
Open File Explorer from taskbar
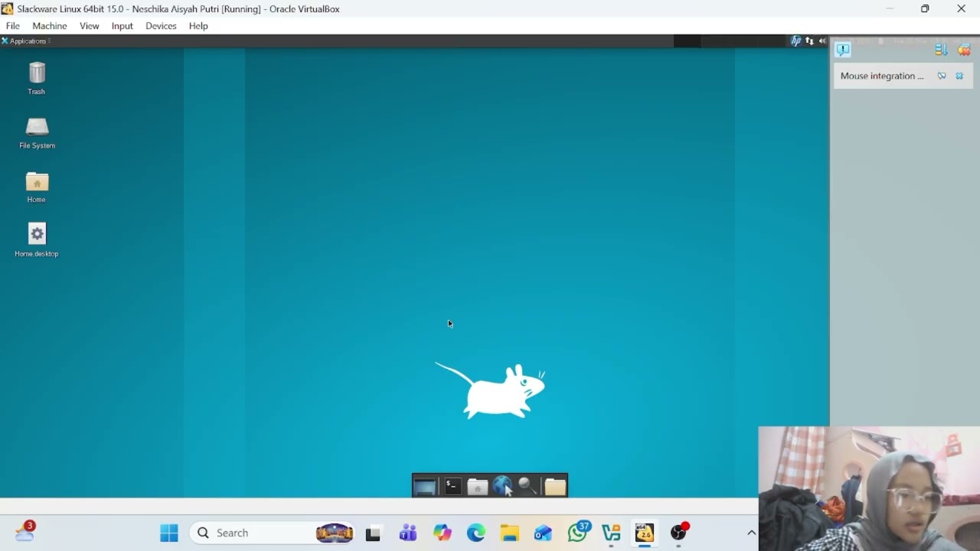pyautogui.click(x=510, y=533)
